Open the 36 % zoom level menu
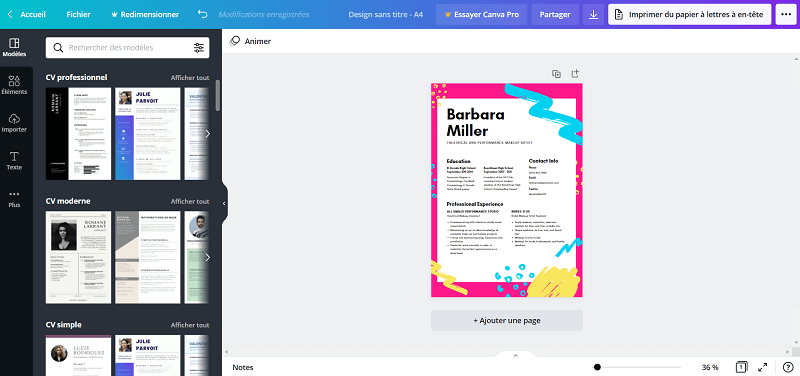This screenshot has height=376, width=800. tap(710, 367)
